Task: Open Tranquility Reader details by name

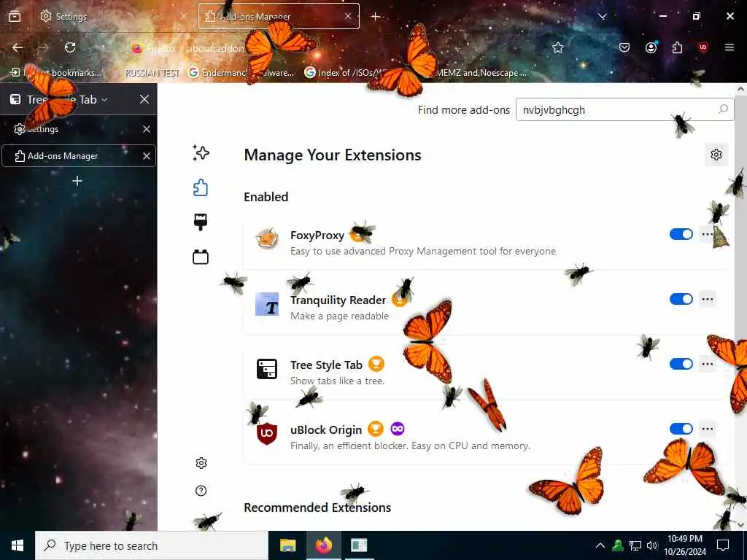Action: click(338, 300)
